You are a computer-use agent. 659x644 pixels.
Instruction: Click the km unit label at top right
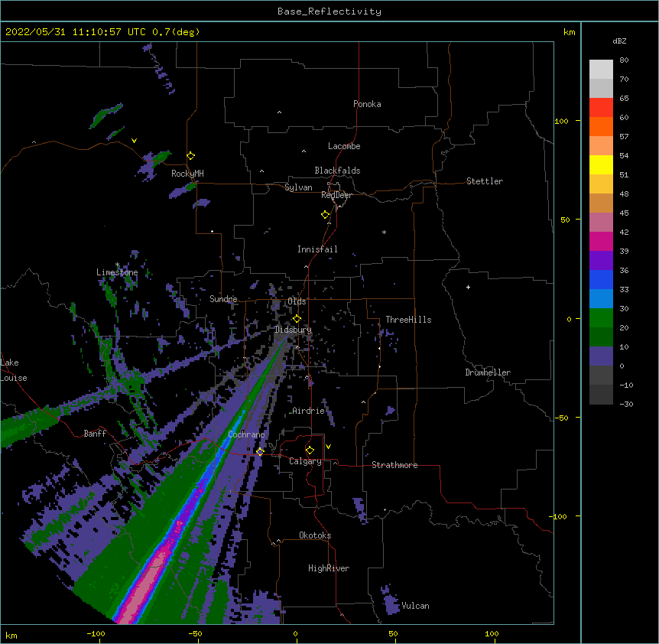(570, 32)
